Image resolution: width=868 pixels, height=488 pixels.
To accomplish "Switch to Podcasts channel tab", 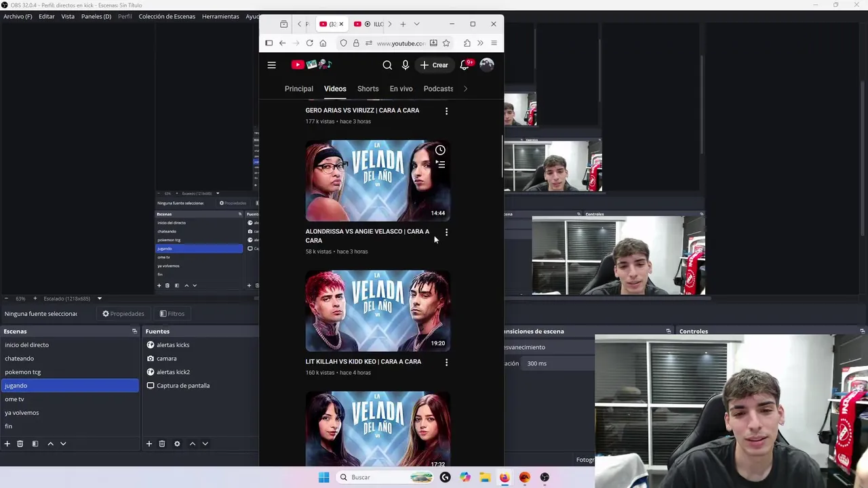I will coord(439,89).
